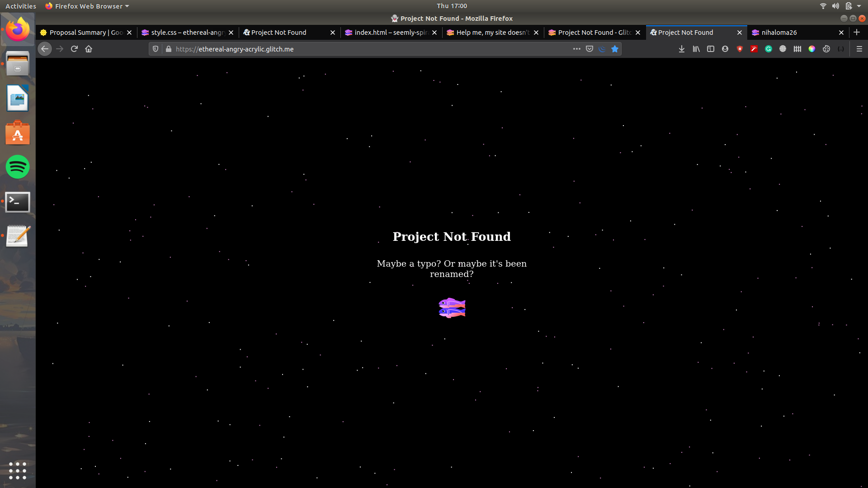Viewport: 868px width, 488px height.
Task: Toggle tracking protection shield in address bar
Action: click(x=156, y=49)
